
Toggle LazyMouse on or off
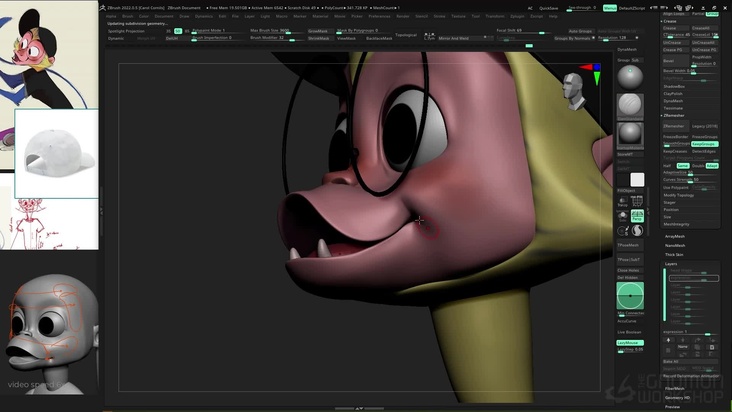[630, 343]
